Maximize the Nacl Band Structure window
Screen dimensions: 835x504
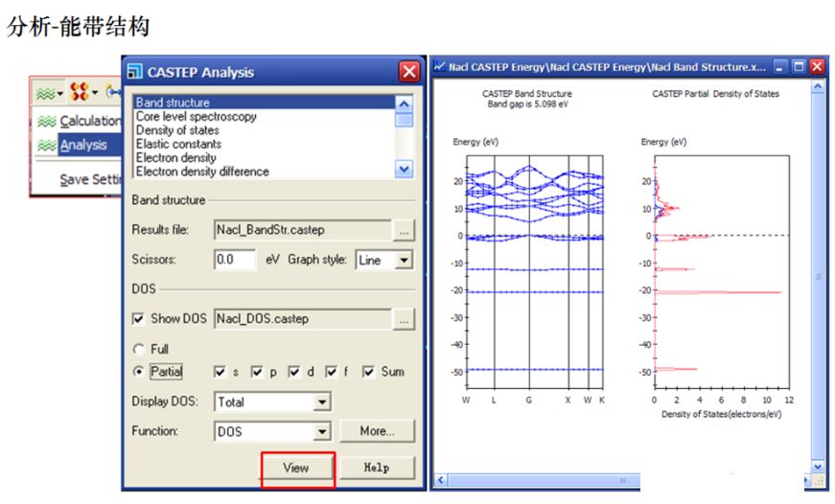799,67
